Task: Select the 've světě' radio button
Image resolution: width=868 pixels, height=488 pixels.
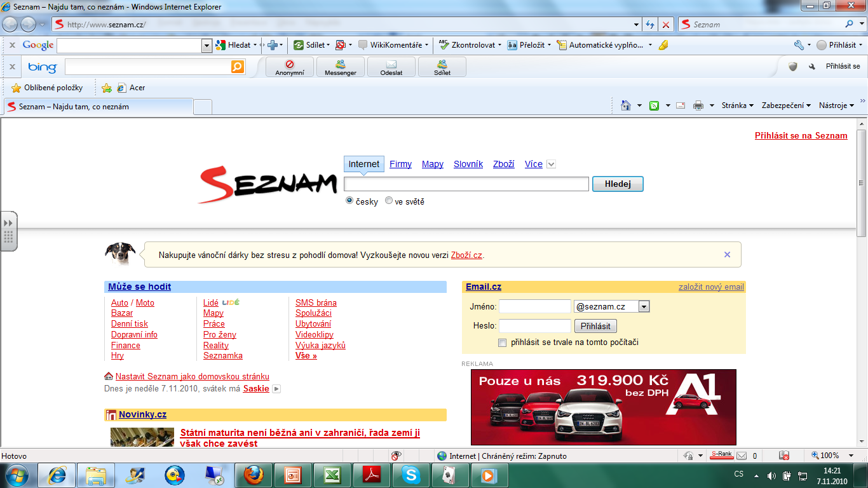Action: click(x=389, y=201)
